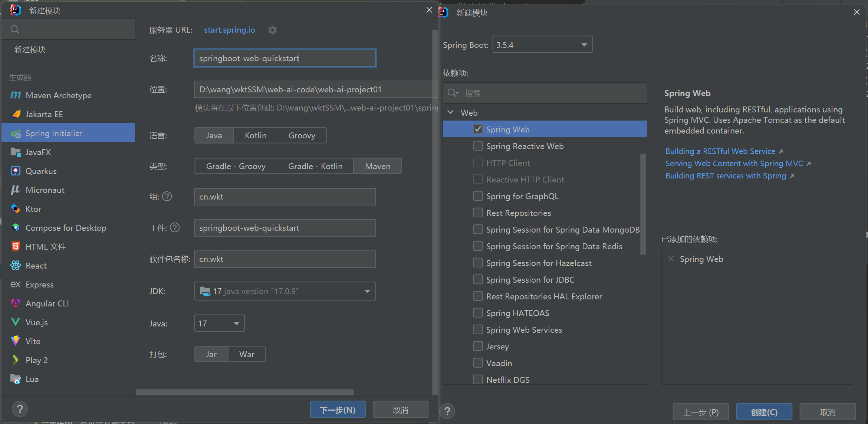Open Building a RESTful Web Service link
The height and width of the screenshot is (424, 868).
pyautogui.click(x=720, y=151)
